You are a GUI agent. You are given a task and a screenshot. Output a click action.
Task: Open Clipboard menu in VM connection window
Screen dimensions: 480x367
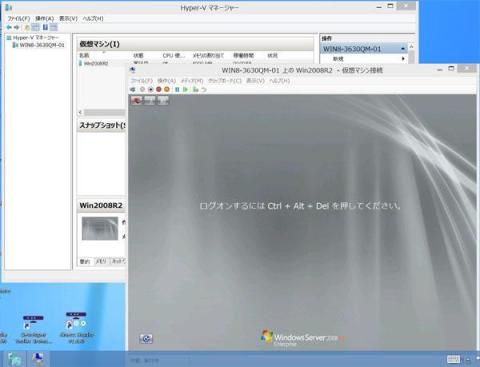coord(225,81)
